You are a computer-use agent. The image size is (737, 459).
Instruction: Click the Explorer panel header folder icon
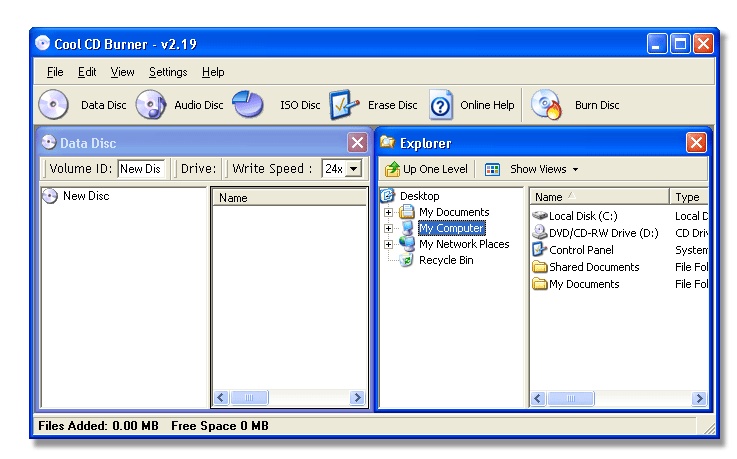[387, 142]
